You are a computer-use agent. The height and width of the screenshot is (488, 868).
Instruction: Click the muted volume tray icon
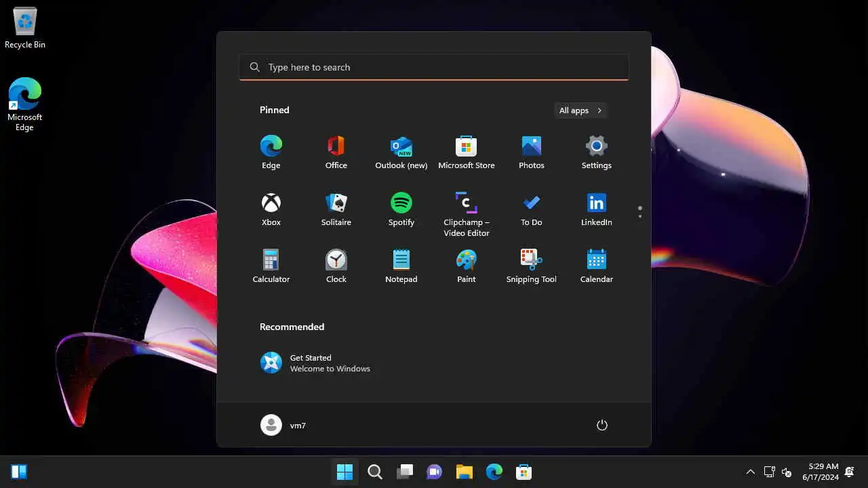pos(787,472)
